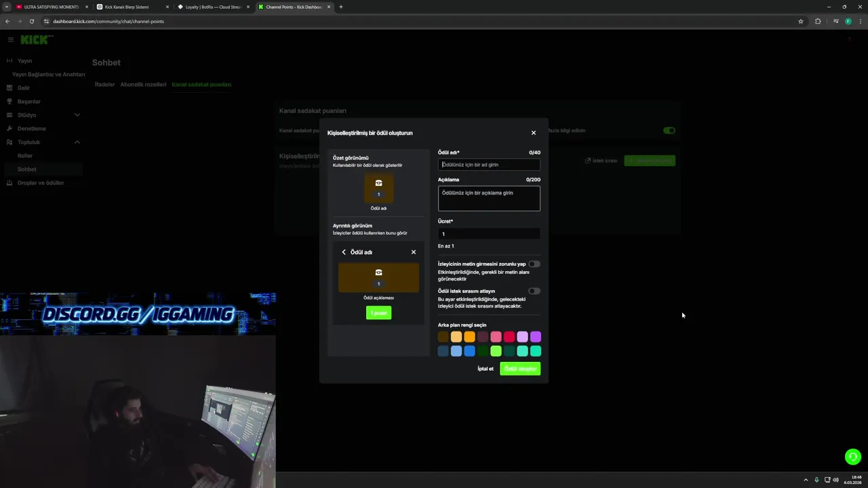Open the browser media controls icon

pyautogui.click(x=836, y=21)
